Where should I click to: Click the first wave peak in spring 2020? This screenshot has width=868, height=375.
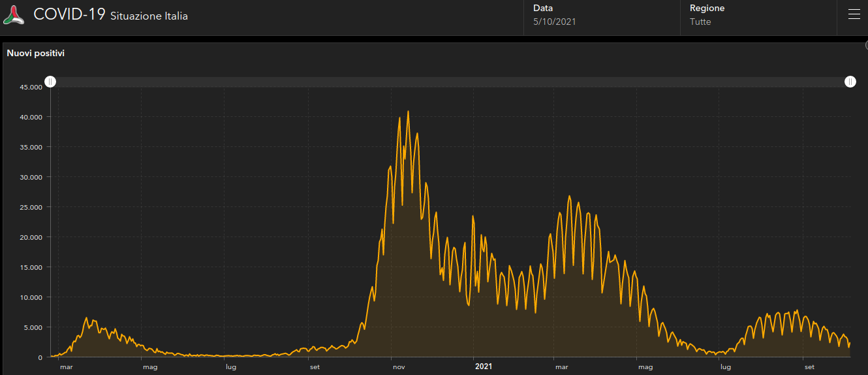87,318
